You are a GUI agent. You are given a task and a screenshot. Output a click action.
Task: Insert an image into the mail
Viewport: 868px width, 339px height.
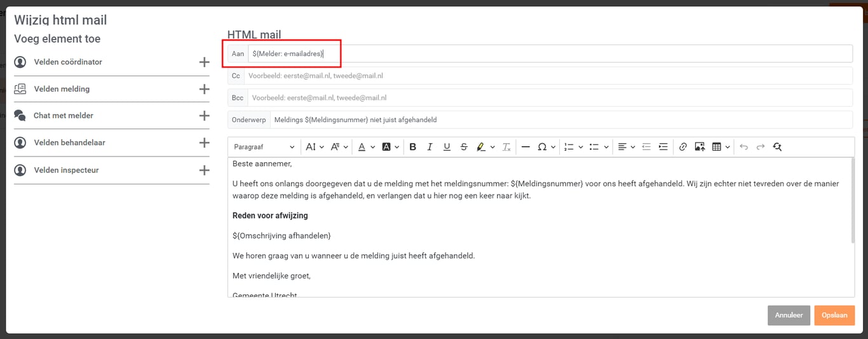click(700, 147)
